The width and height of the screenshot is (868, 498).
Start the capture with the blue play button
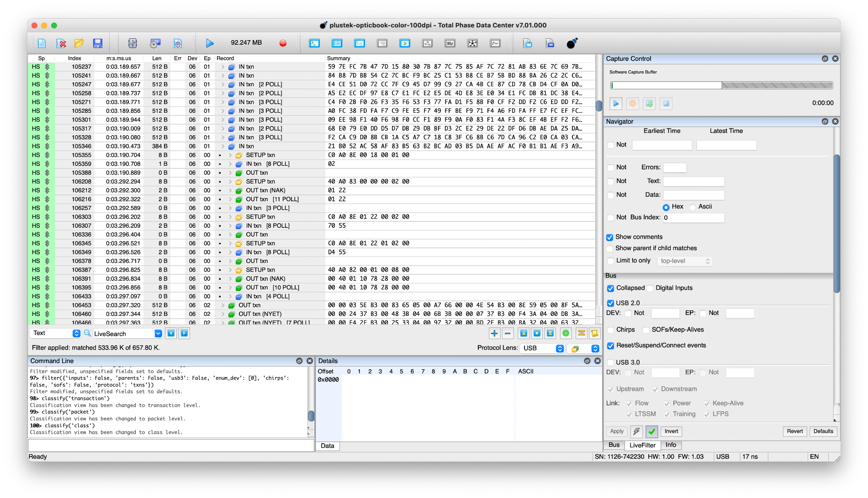click(x=210, y=43)
